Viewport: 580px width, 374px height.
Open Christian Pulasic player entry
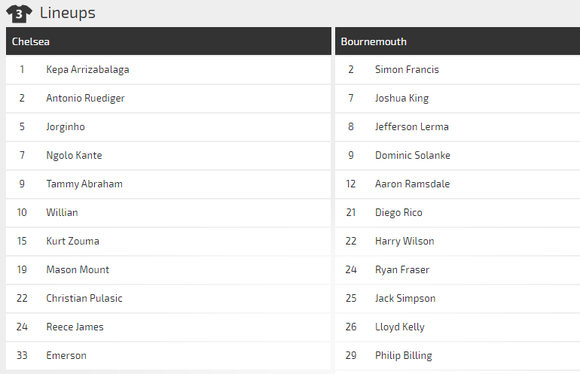click(84, 298)
